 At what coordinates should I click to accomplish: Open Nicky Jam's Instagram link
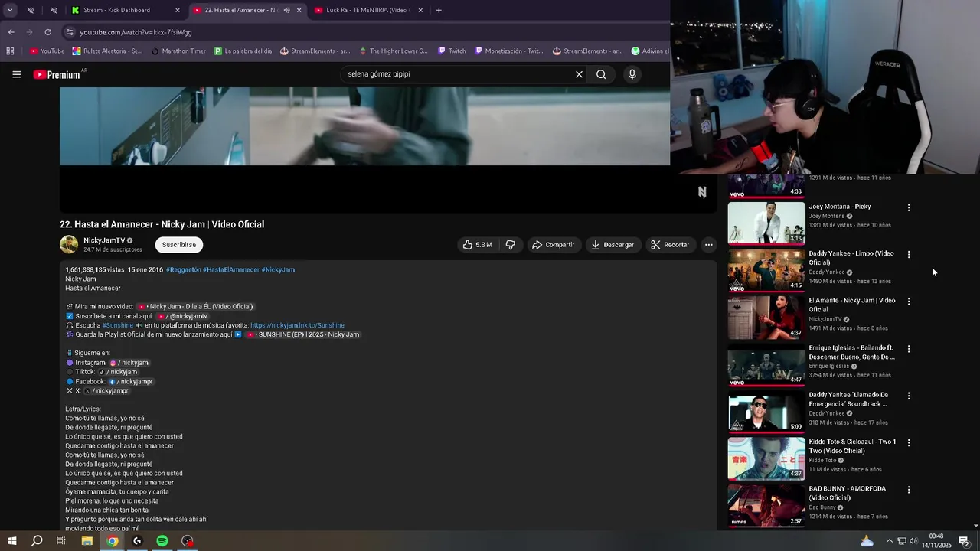coord(129,363)
